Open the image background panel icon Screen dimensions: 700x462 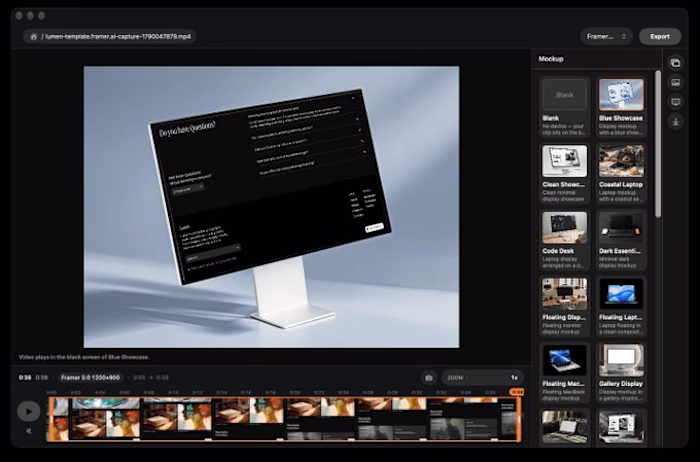(x=675, y=83)
